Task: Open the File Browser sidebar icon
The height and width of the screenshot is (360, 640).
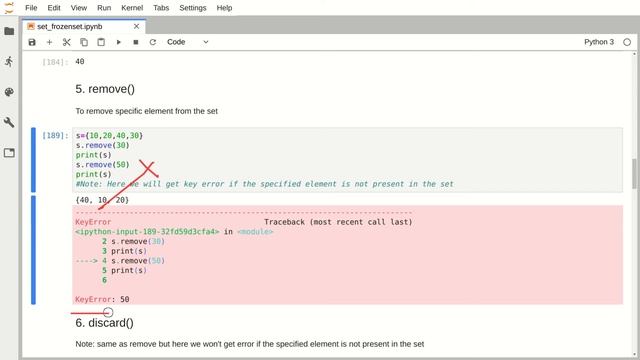Action: coord(9,31)
